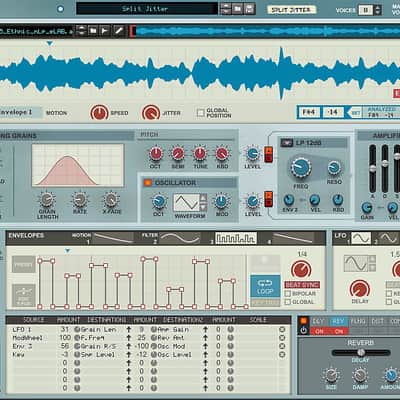Click the oscillator Level knob

coord(253,201)
